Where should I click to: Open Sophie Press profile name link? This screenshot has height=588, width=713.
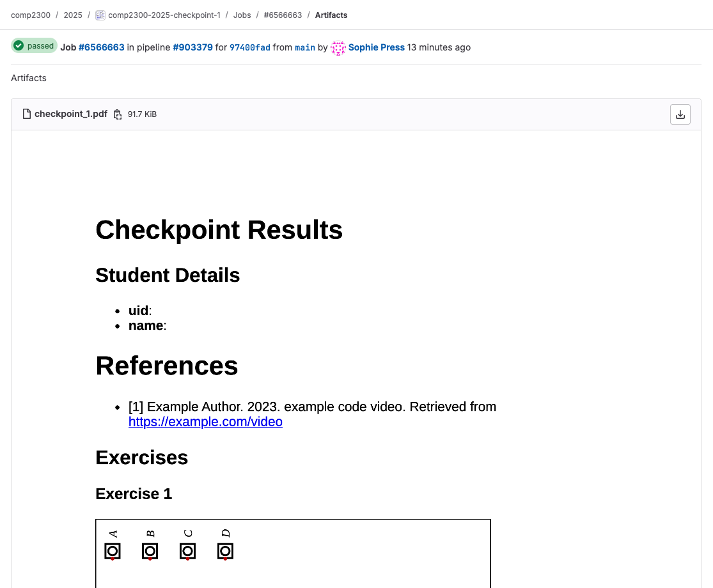tap(376, 47)
